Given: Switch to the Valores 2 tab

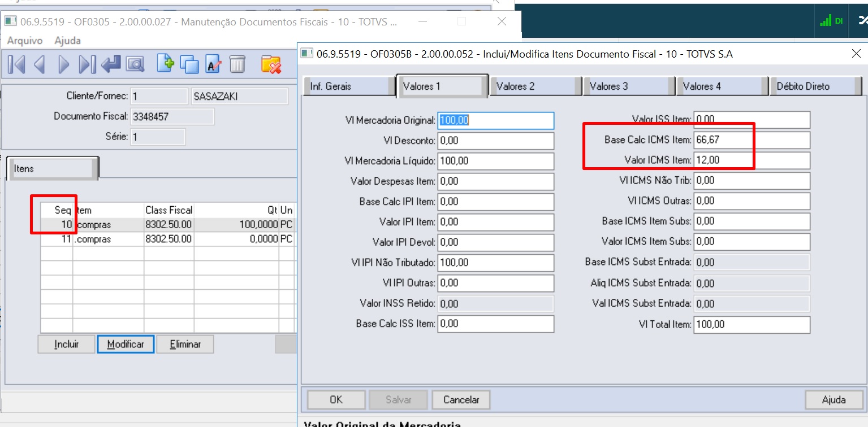Looking at the screenshot, I should [x=535, y=86].
